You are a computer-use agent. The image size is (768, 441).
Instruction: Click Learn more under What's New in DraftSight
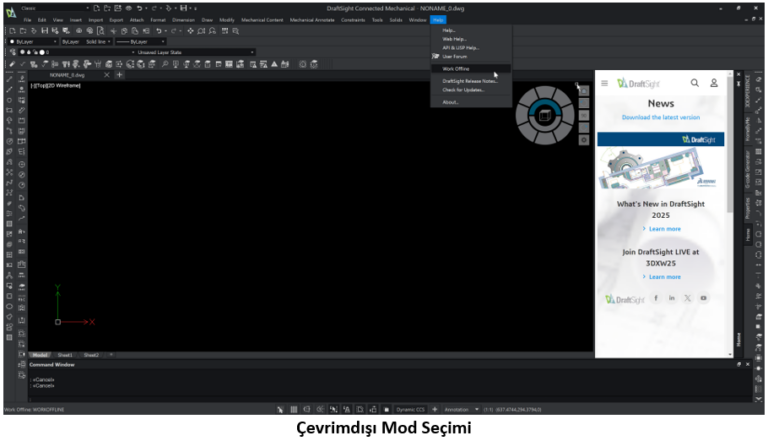(664, 229)
